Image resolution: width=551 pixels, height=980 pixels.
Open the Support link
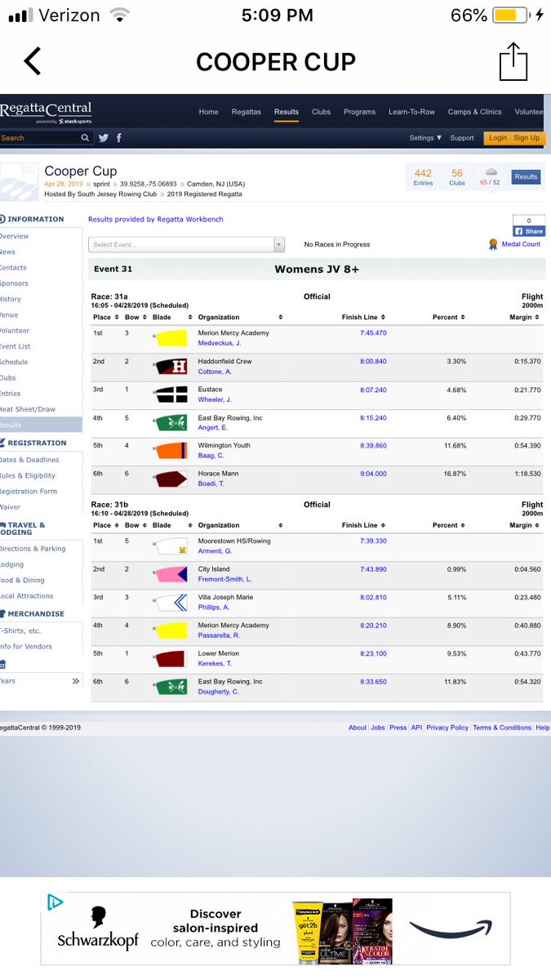(x=462, y=138)
